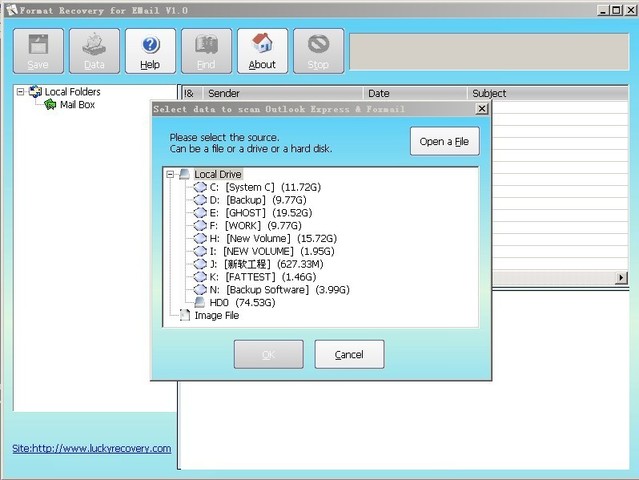
Task: Select 'HD0 (74.53G)' row
Action: pos(242,302)
